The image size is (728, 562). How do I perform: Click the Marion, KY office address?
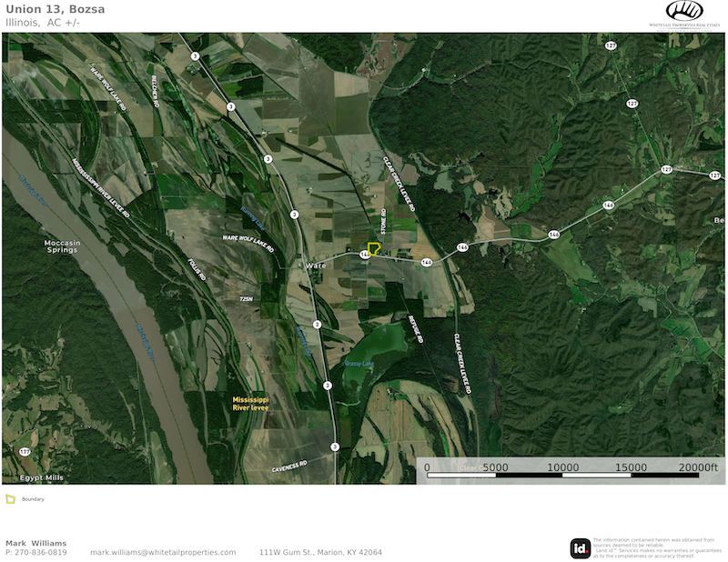(x=320, y=552)
